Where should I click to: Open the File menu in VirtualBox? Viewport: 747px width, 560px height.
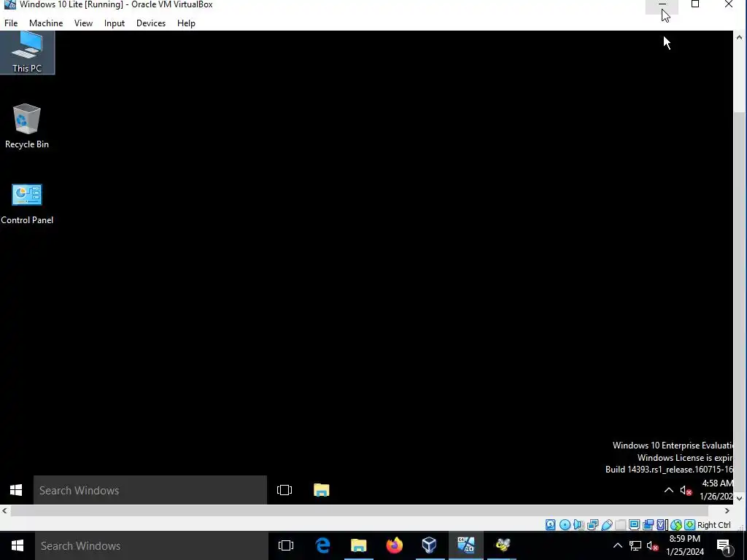(x=11, y=23)
